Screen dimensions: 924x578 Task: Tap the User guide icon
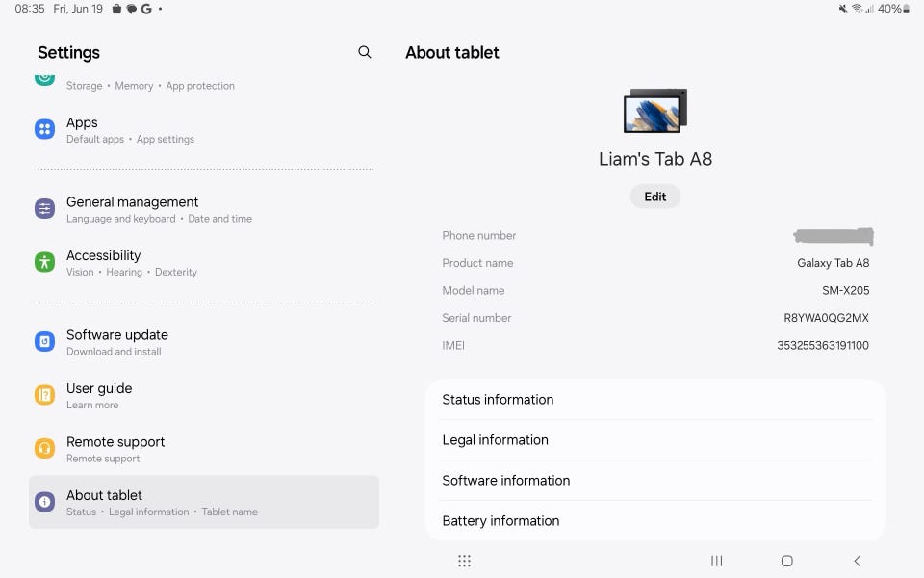[45, 395]
